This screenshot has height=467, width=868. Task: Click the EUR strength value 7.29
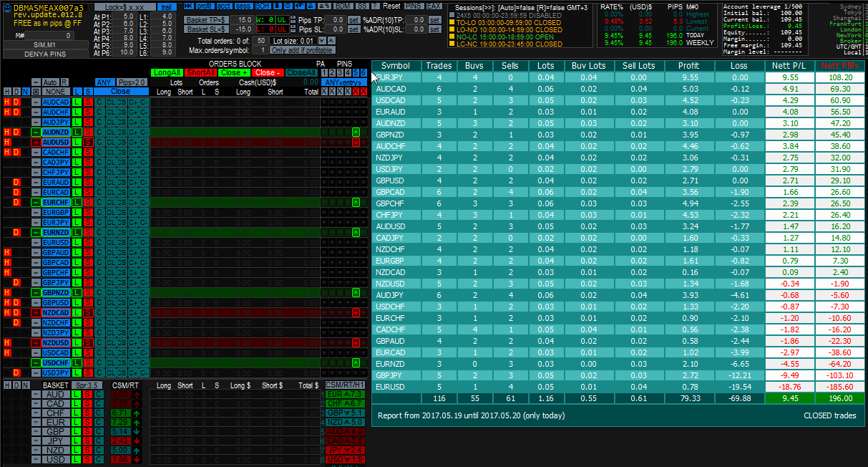pyautogui.click(x=120, y=422)
